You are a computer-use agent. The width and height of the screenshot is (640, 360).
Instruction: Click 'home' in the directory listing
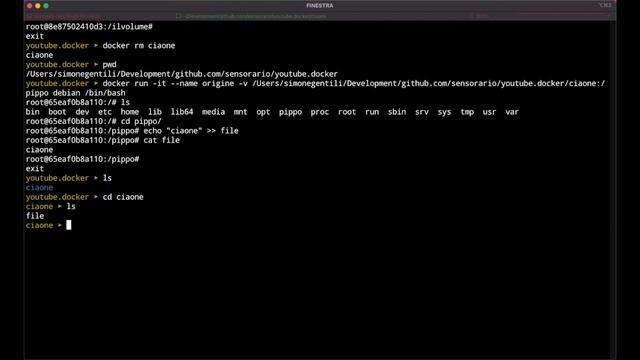click(x=129, y=112)
